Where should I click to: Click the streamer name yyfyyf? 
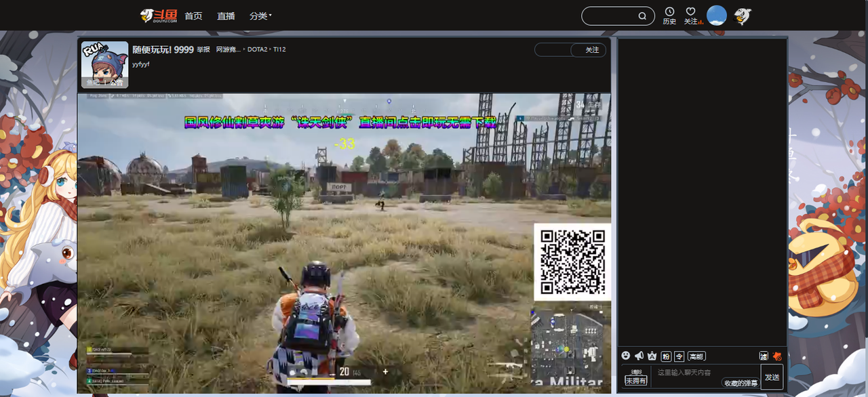coord(140,64)
